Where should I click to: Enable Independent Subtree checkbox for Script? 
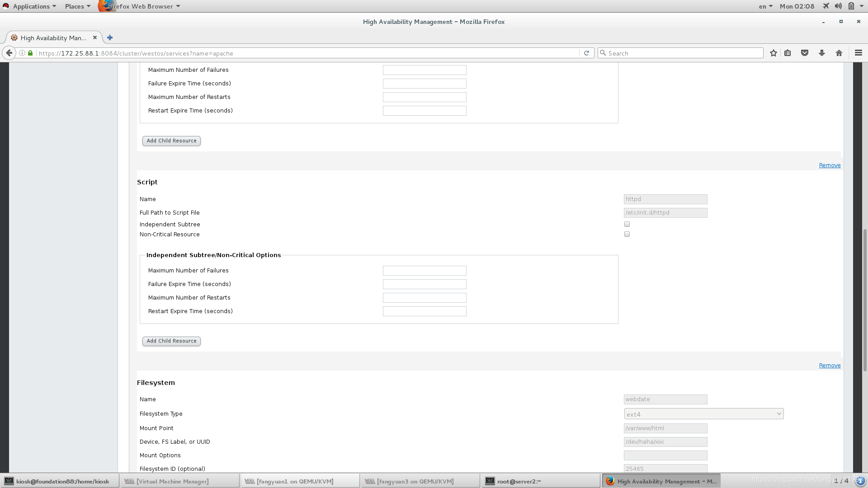coord(627,224)
